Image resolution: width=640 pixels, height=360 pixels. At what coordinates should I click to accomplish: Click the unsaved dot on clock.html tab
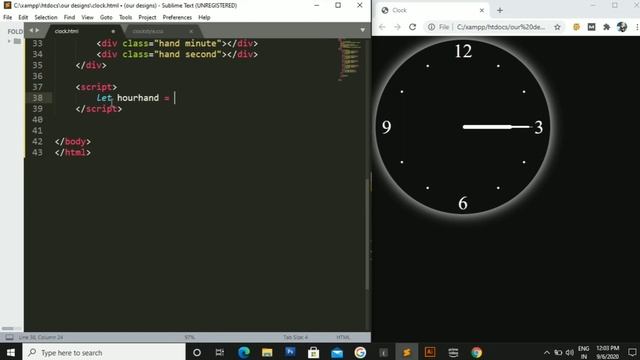pyautogui.click(x=113, y=31)
